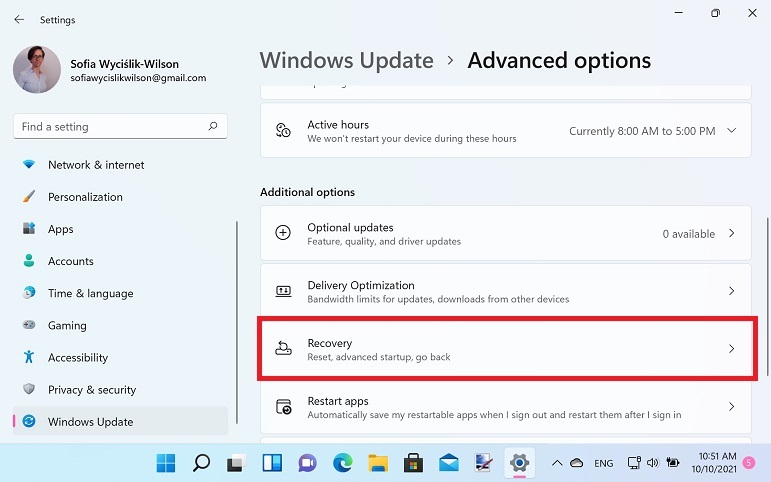771x482 pixels.
Task: Launch Microsoft Edge from taskbar
Action: tap(343, 463)
